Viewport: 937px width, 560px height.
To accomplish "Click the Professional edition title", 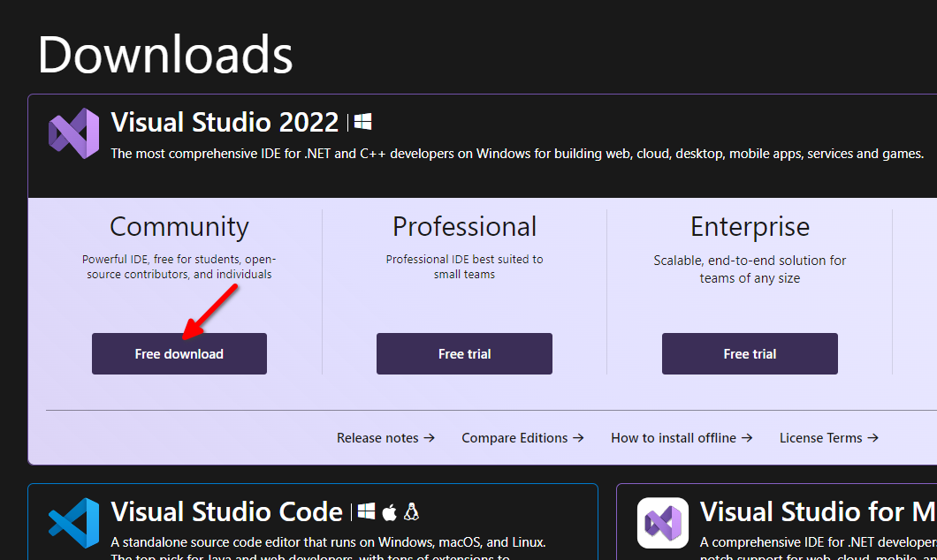I will coord(464,227).
